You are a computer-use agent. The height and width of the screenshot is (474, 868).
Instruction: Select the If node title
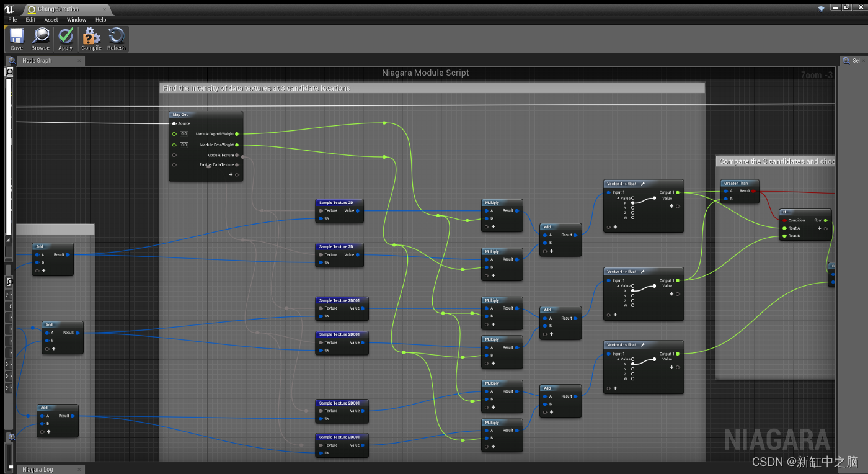pyautogui.click(x=784, y=212)
